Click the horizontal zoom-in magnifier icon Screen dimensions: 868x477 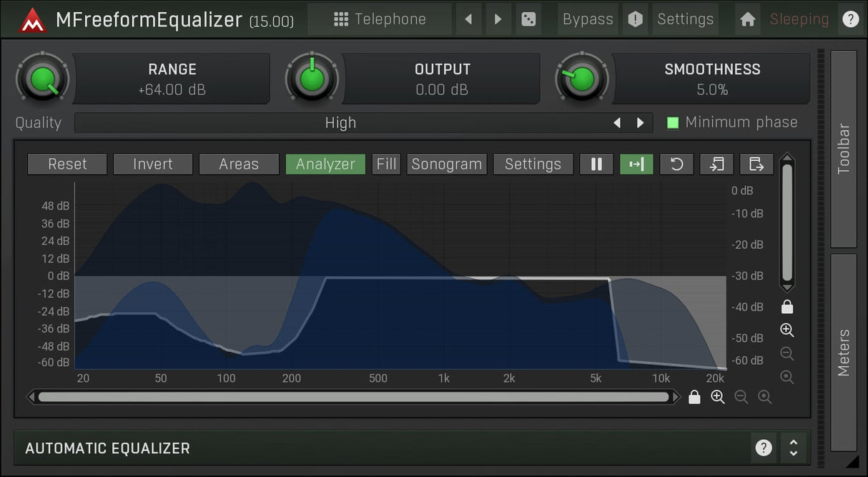click(718, 397)
